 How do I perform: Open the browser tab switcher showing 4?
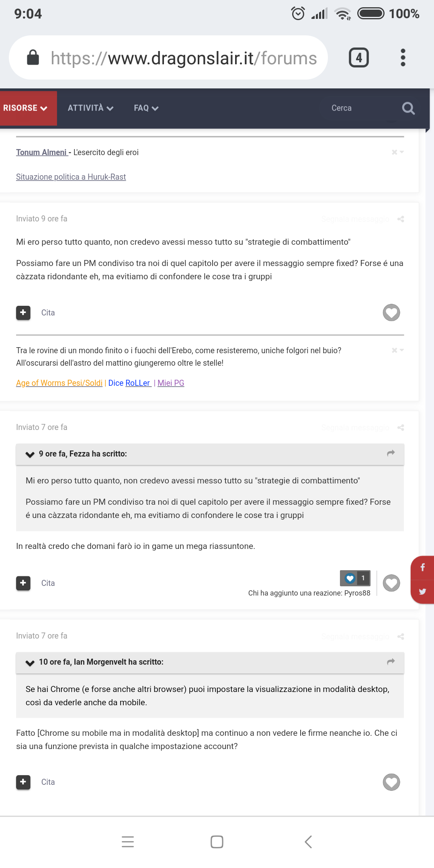tap(358, 57)
